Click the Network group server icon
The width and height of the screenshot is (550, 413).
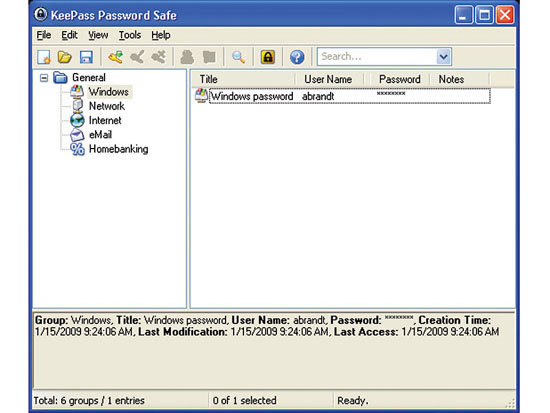coord(77,106)
